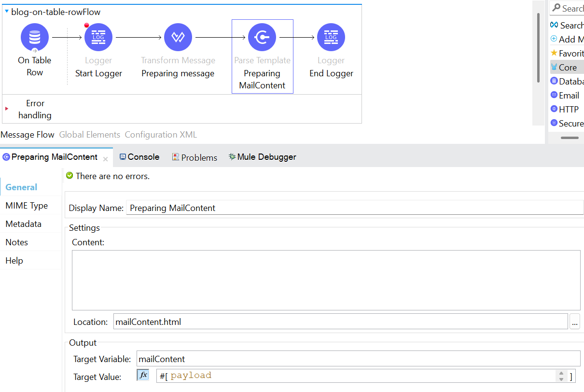Toggle the fx expression mode button

tap(143, 375)
